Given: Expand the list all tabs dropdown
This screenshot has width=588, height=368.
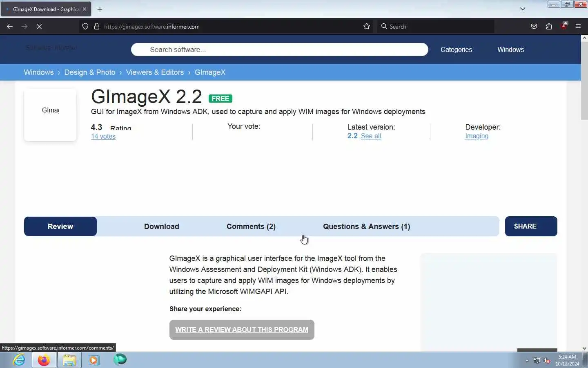Looking at the screenshot, I should click(523, 9).
